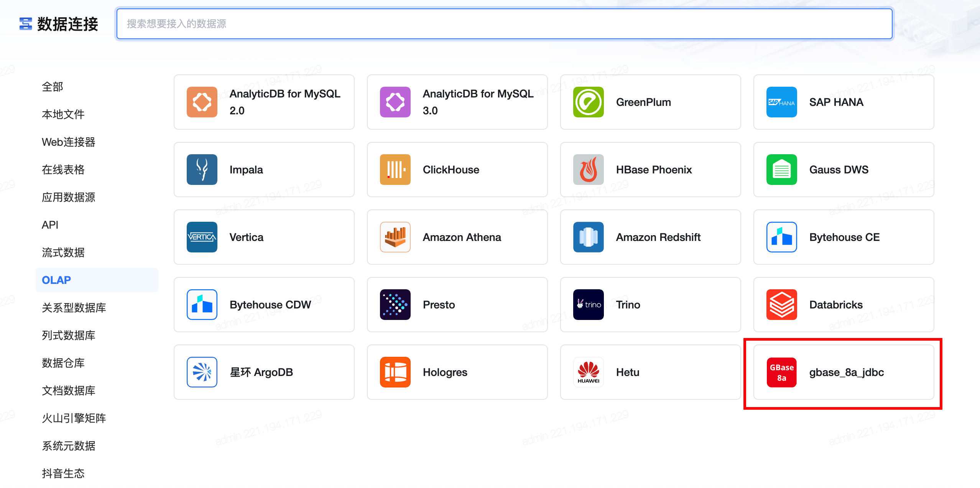Click the Hetu Huawei logo icon
980x488 pixels.
click(589, 372)
